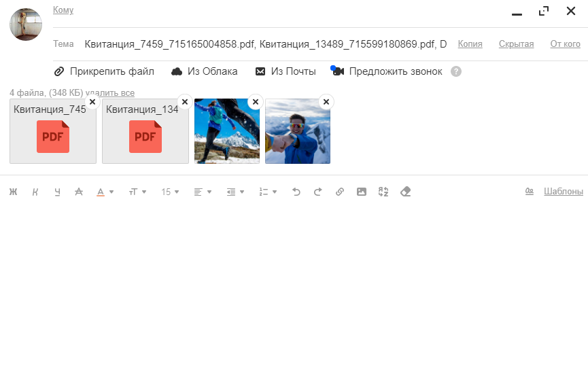Open numbered list options dropdown
588x382 pixels.
point(268,192)
